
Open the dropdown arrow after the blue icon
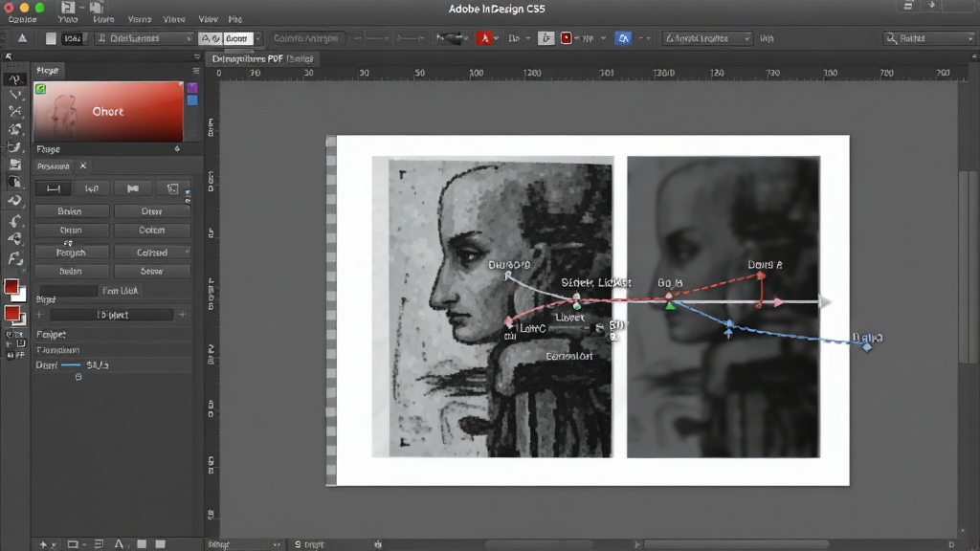click(x=648, y=38)
